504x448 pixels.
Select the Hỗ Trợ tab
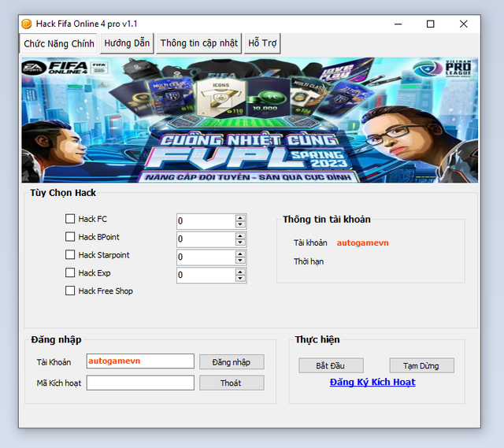click(x=262, y=43)
